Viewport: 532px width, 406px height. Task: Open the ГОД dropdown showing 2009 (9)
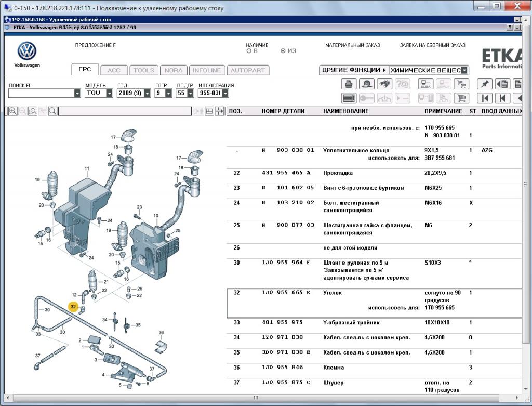coord(147,93)
